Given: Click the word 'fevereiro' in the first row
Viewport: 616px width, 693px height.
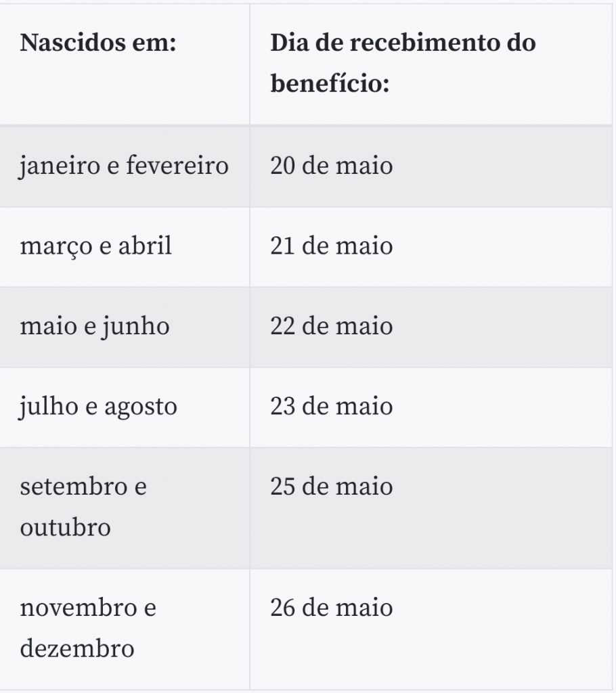Looking at the screenshot, I should 178,166.
